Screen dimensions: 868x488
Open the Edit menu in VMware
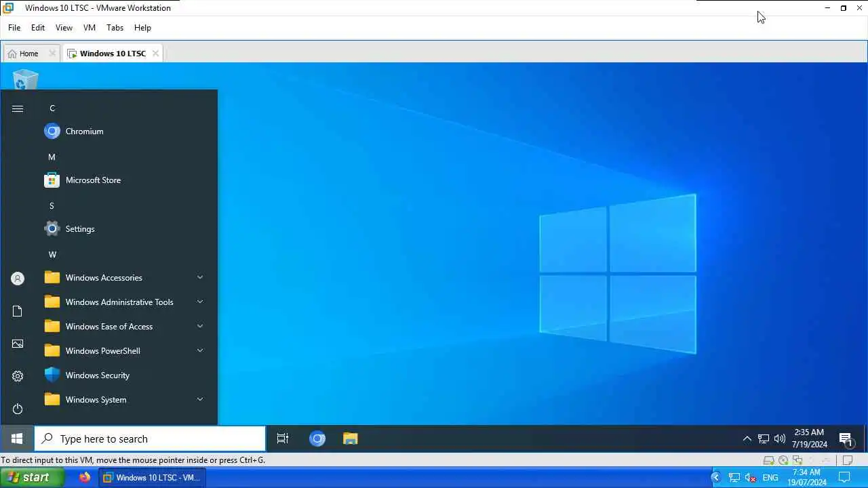[38, 28]
